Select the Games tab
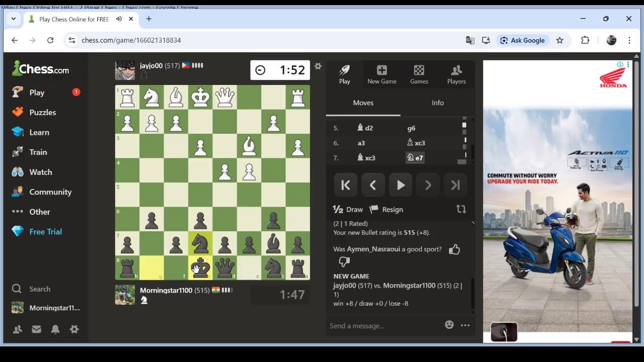The height and width of the screenshot is (362, 644). click(419, 74)
